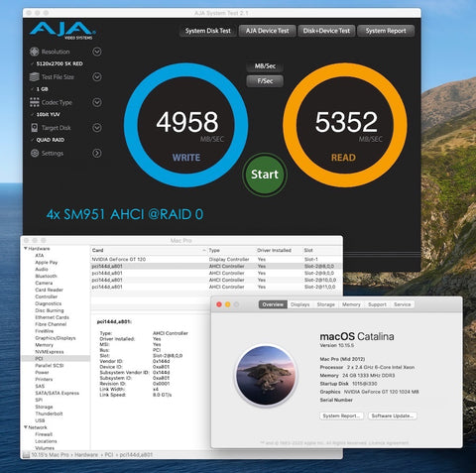Select Ethernet Cards in the sidebar
This screenshot has width=476, height=473.
coord(52,317)
